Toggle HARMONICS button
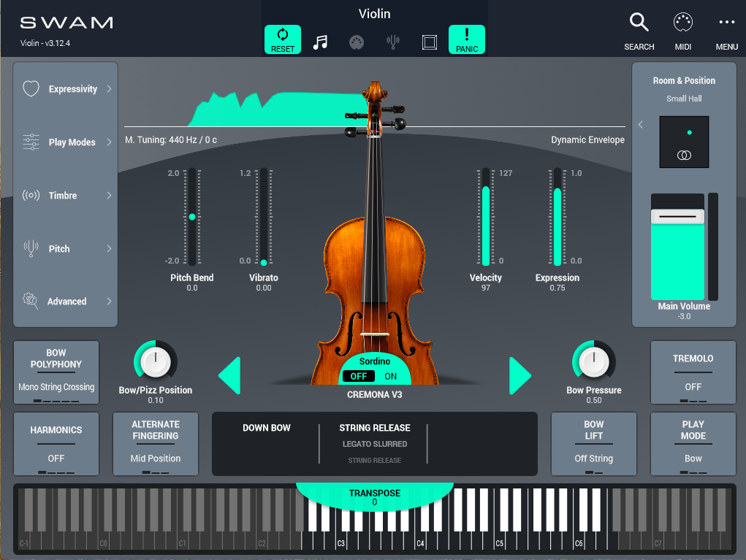Image resolution: width=746 pixels, height=560 pixels. click(x=56, y=443)
